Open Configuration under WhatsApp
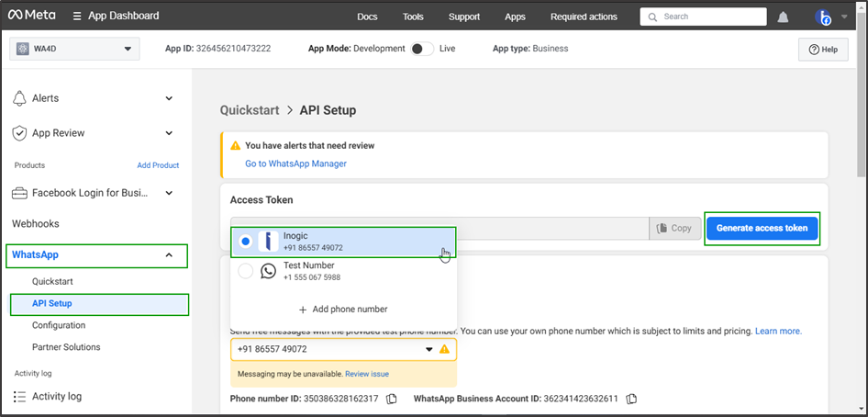The image size is (868, 417). [59, 325]
